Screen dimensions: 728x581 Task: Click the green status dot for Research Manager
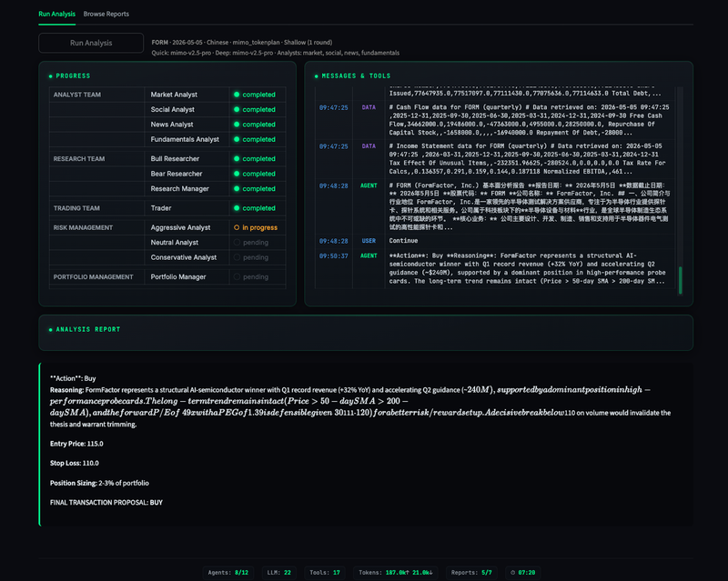[x=237, y=188]
